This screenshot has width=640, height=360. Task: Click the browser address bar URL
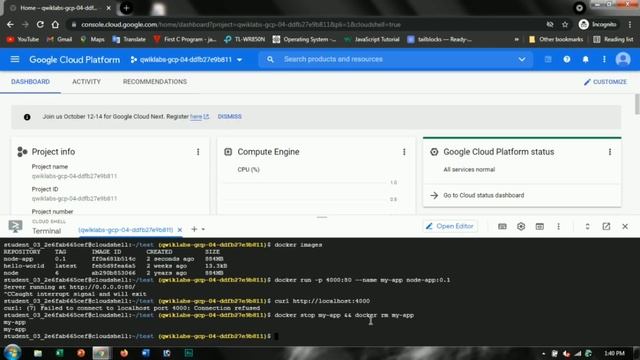click(240, 24)
